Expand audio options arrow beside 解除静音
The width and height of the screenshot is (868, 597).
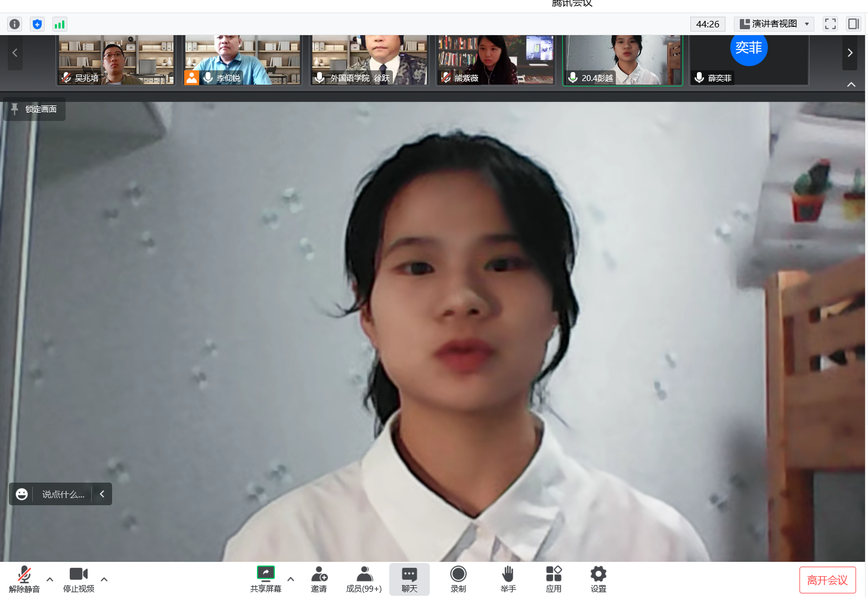coord(50,579)
